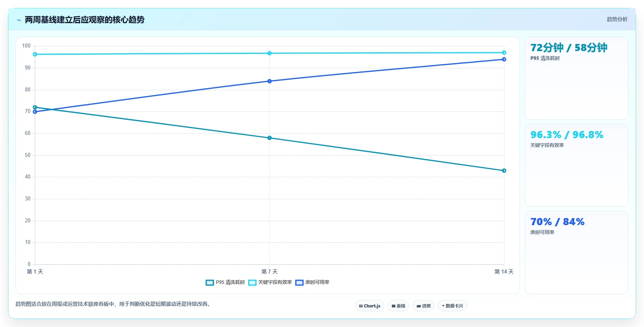Click the 第 14 天 axis label

click(504, 272)
